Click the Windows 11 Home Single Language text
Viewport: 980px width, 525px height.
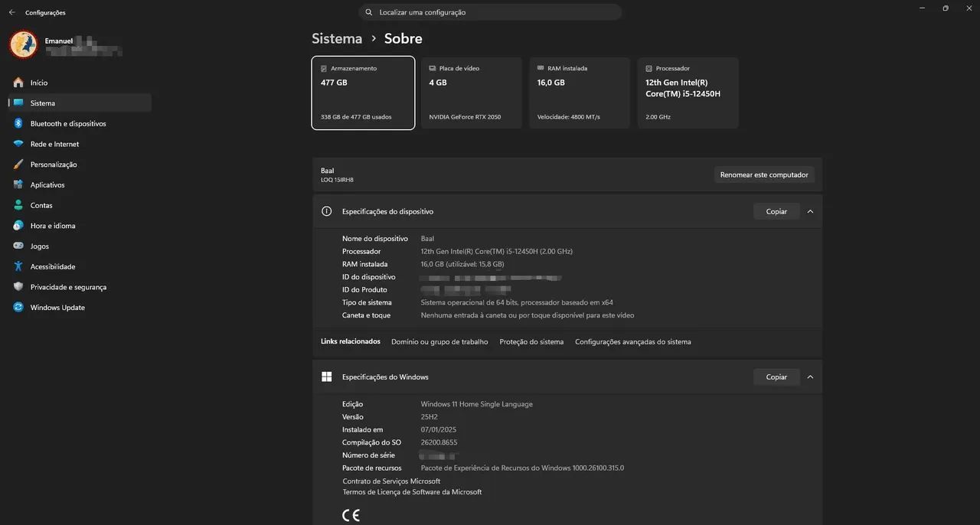pyautogui.click(x=476, y=404)
